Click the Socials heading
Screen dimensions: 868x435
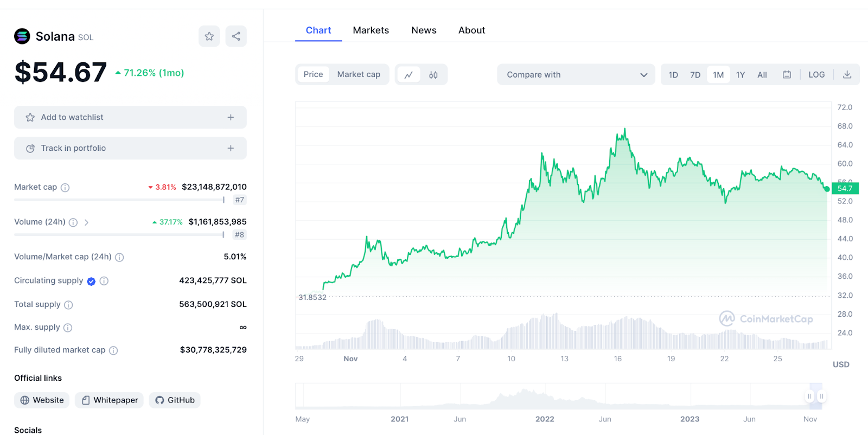28,430
